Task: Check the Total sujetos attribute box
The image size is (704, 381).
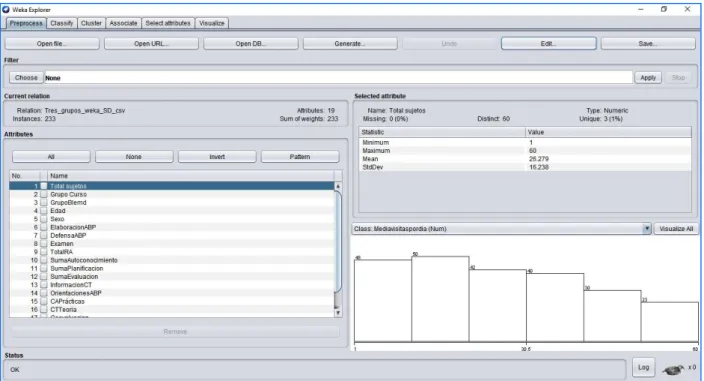Action: [x=44, y=186]
